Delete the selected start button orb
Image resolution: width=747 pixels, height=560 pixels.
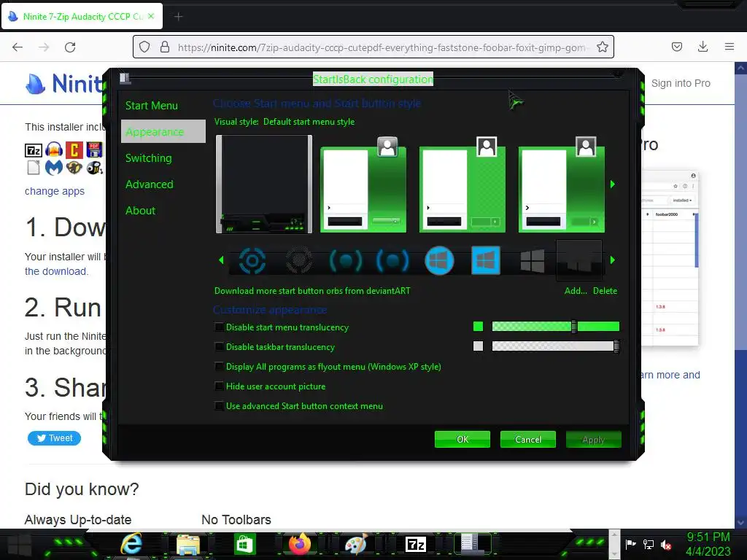(605, 291)
